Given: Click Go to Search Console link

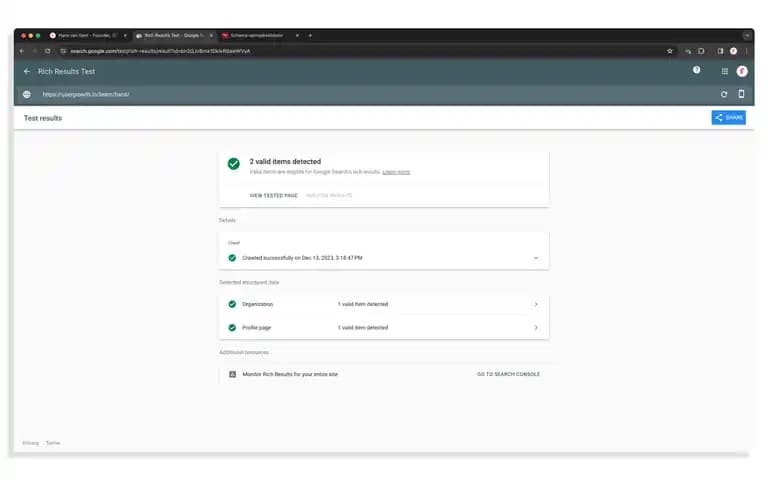Looking at the screenshot, I should 508,374.
